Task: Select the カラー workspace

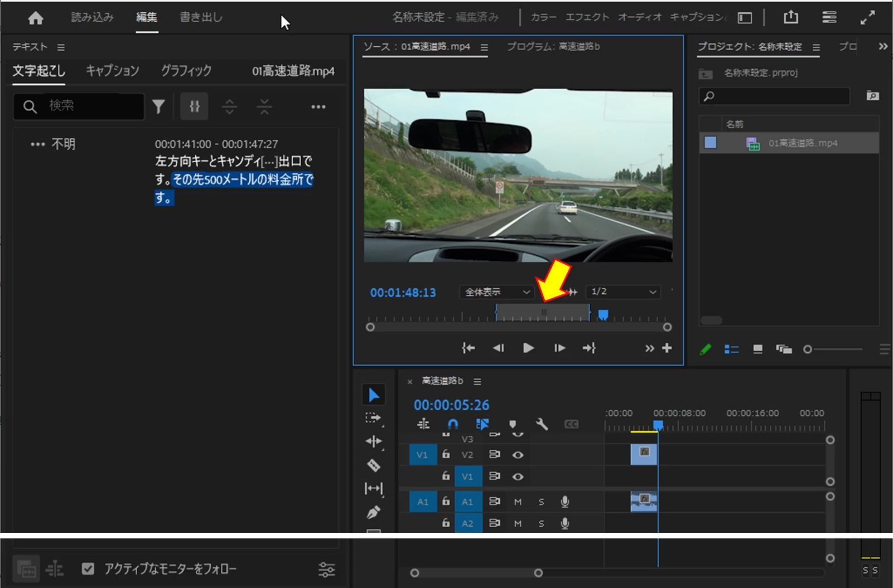Action: 543,17
